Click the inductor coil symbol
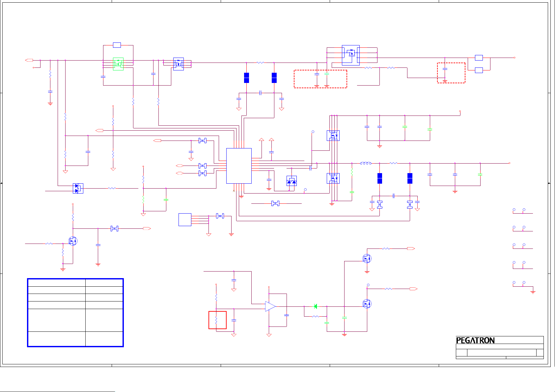 (366, 163)
